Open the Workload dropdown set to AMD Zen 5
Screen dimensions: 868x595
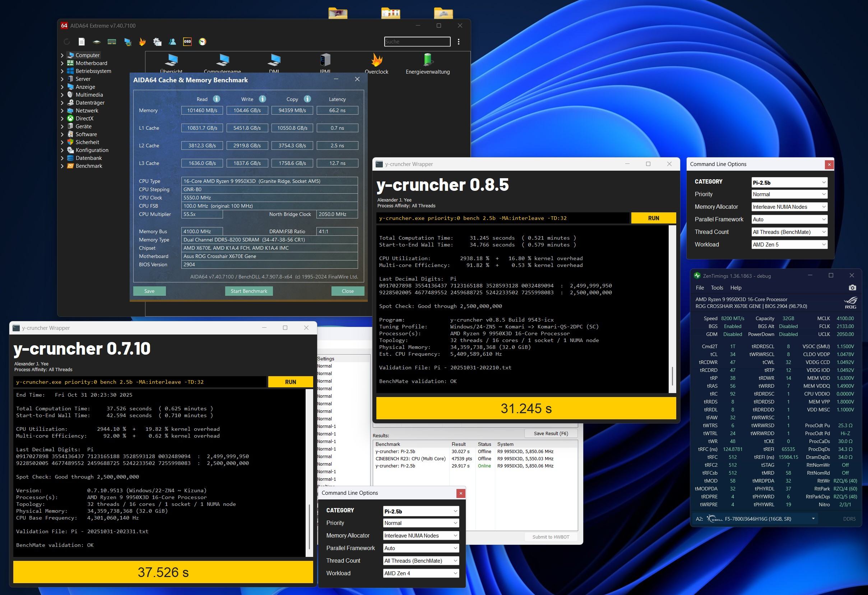click(x=789, y=244)
